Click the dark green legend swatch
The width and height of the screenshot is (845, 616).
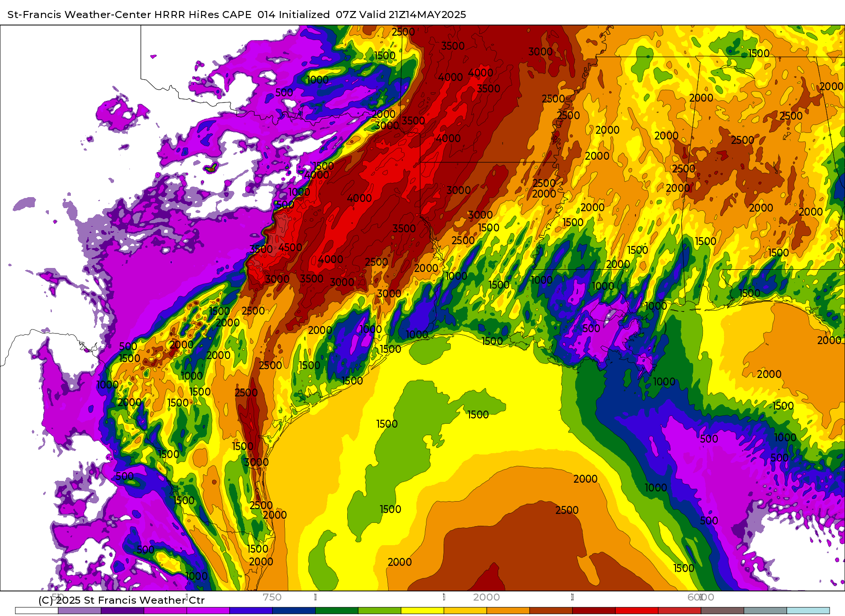point(337,611)
